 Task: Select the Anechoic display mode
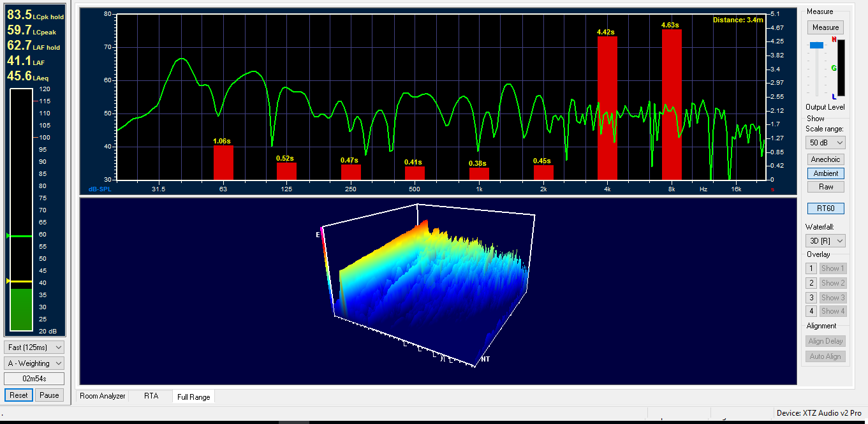(x=825, y=159)
